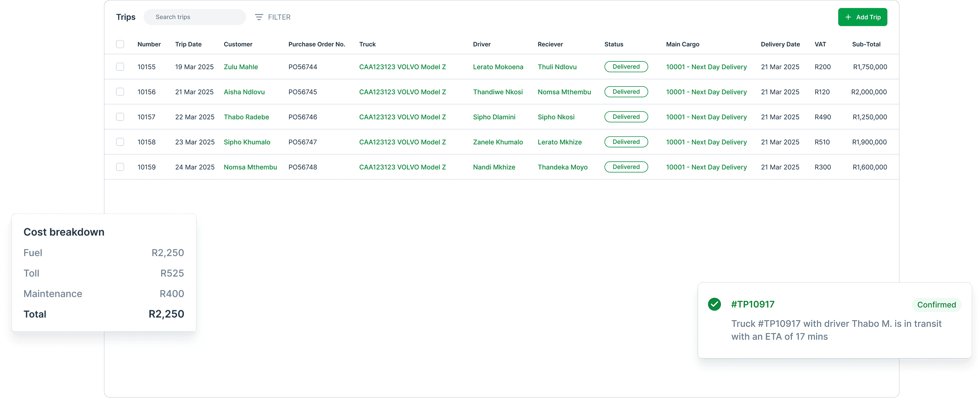
Task: Select the checkbox for trip 10157
Action: (x=120, y=117)
